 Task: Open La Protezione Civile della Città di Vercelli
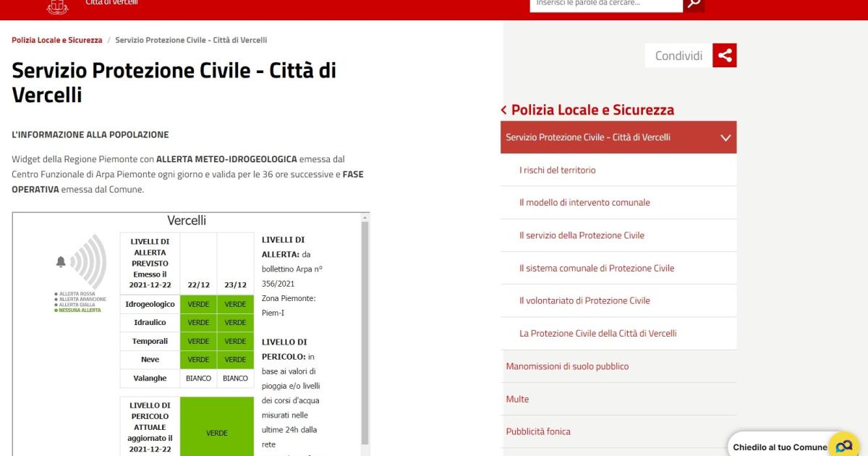click(x=598, y=334)
